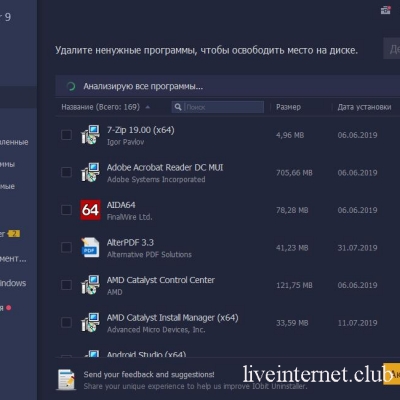Check the box next to AlterPDF 3.3
Image resolution: width=400 pixels, height=400 pixels.
(x=66, y=247)
